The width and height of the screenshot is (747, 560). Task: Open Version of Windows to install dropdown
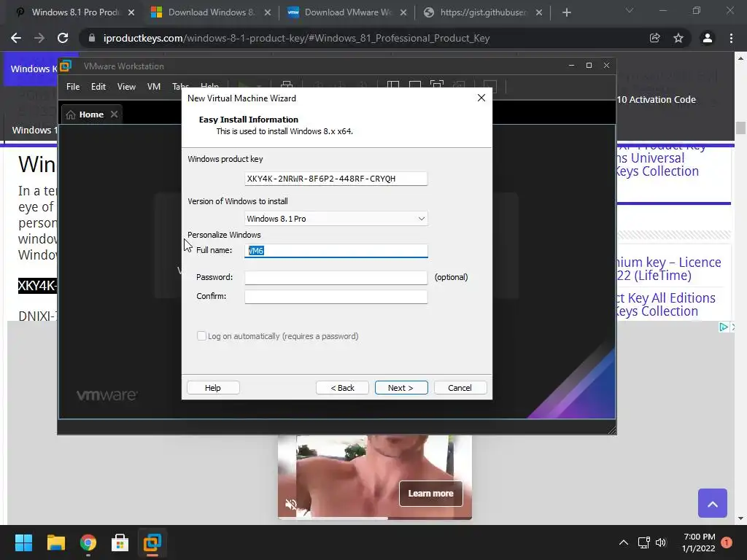coord(336,219)
